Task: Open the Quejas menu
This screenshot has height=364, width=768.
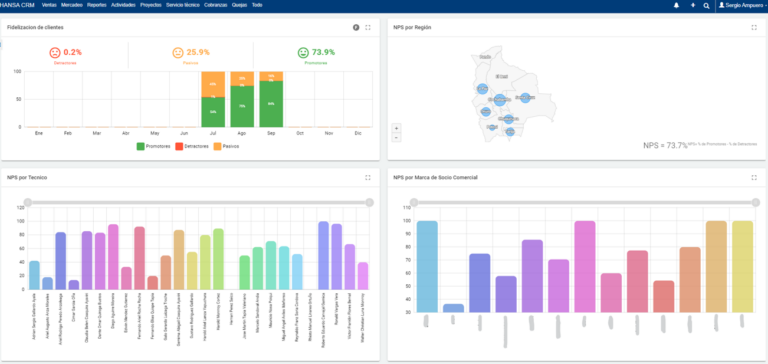Action: [239, 5]
